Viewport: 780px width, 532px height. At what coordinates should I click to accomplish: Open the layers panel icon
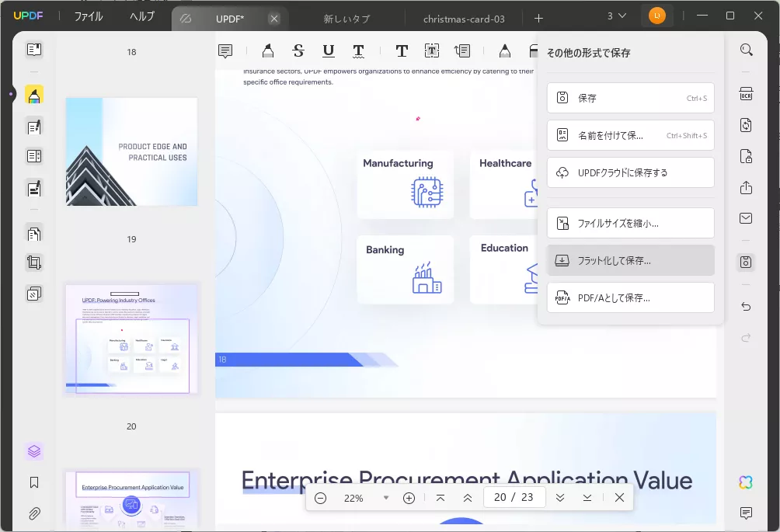click(34, 451)
